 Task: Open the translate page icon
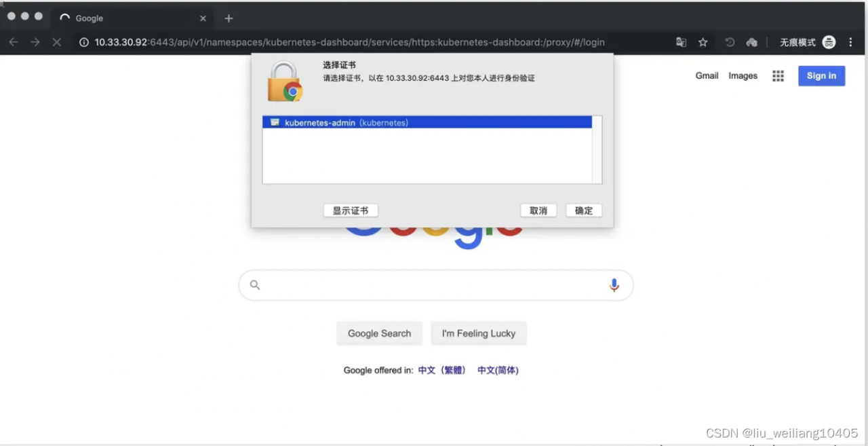click(x=682, y=42)
